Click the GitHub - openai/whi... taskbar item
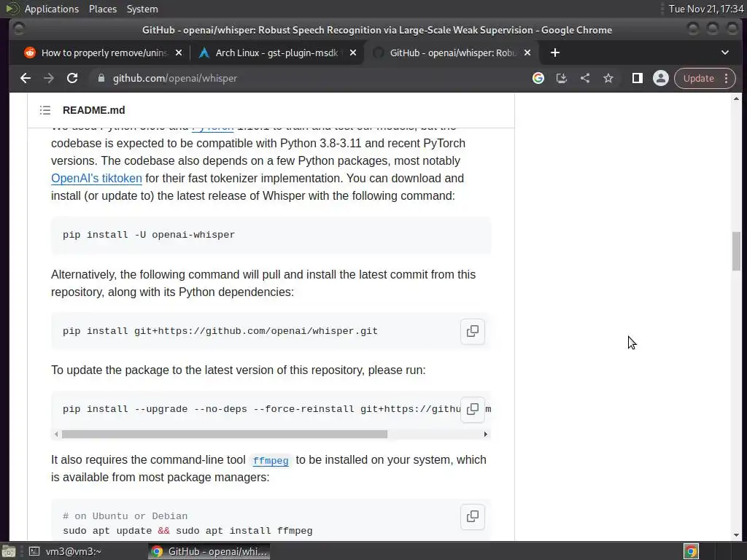This screenshot has height=560, width=747. click(209, 551)
